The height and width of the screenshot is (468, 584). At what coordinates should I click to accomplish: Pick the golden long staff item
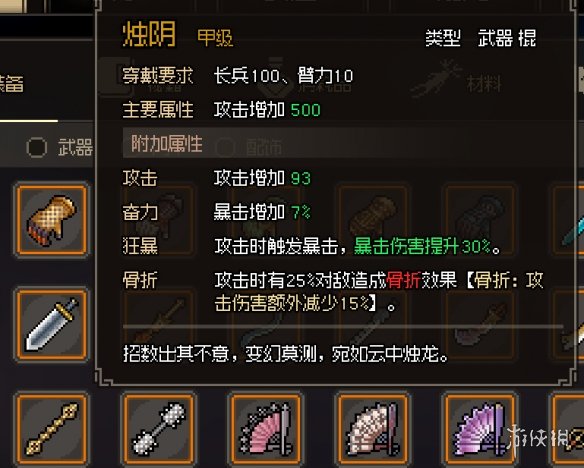[x=51, y=429]
